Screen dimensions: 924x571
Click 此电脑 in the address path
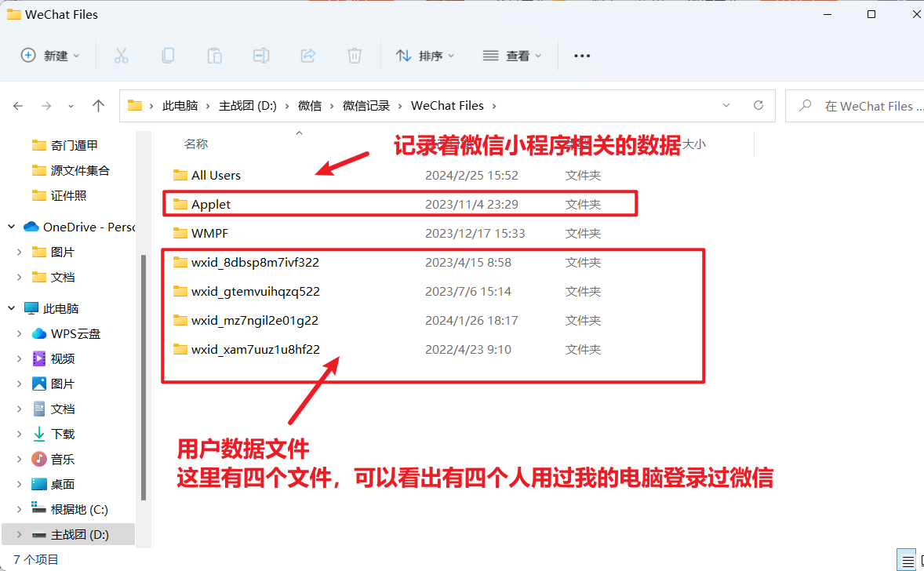click(180, 105)
